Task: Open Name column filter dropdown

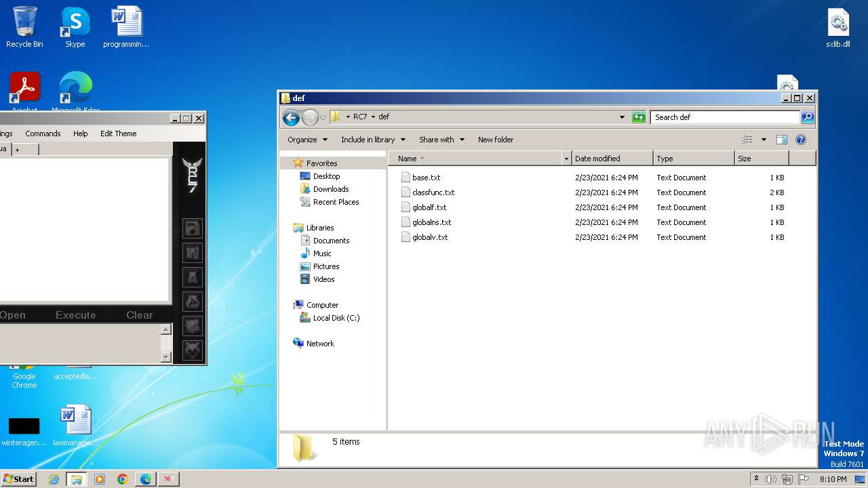Action: [566, 159]
